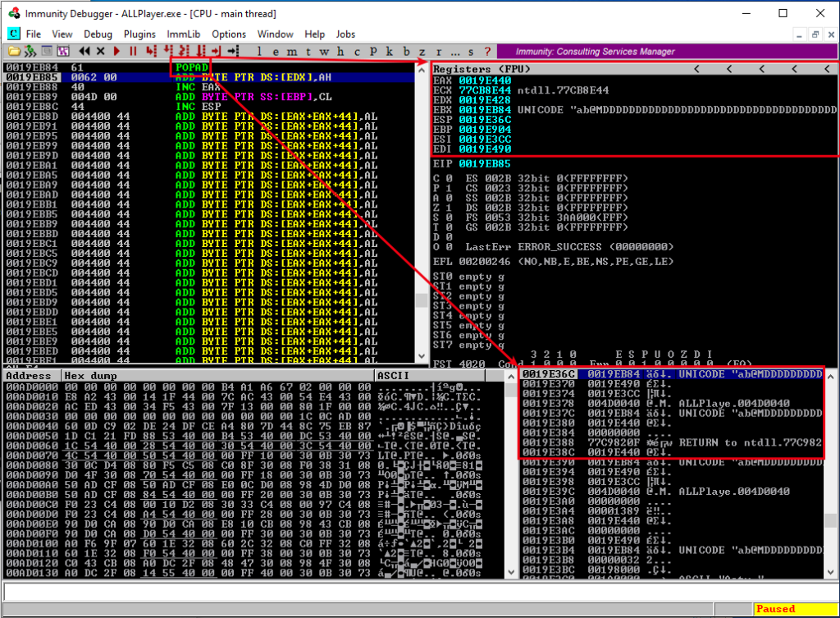This screenshot has height=618, width=840.
Task: Open the memory map with 'm' button
Action: 292,51
